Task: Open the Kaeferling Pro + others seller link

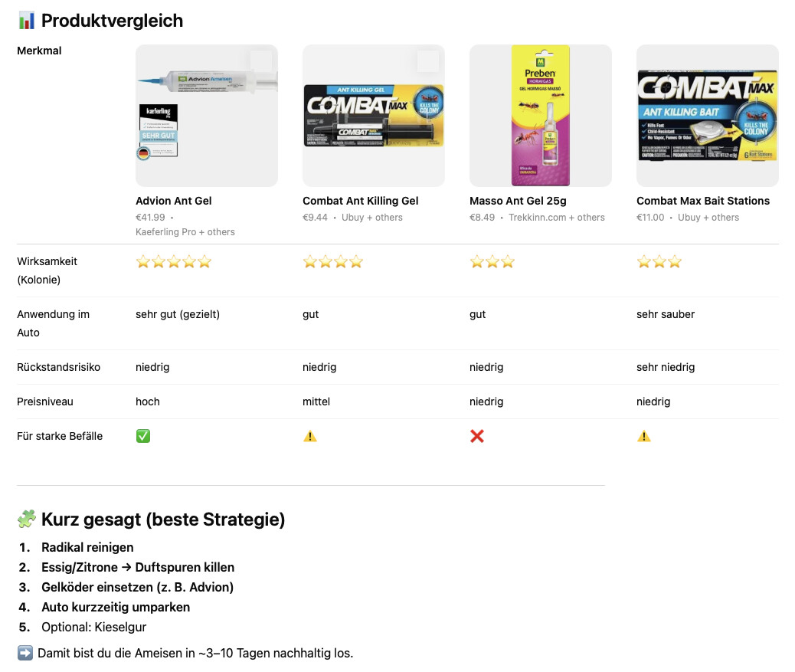Action: pyautogui.click(x=185, y=231)
